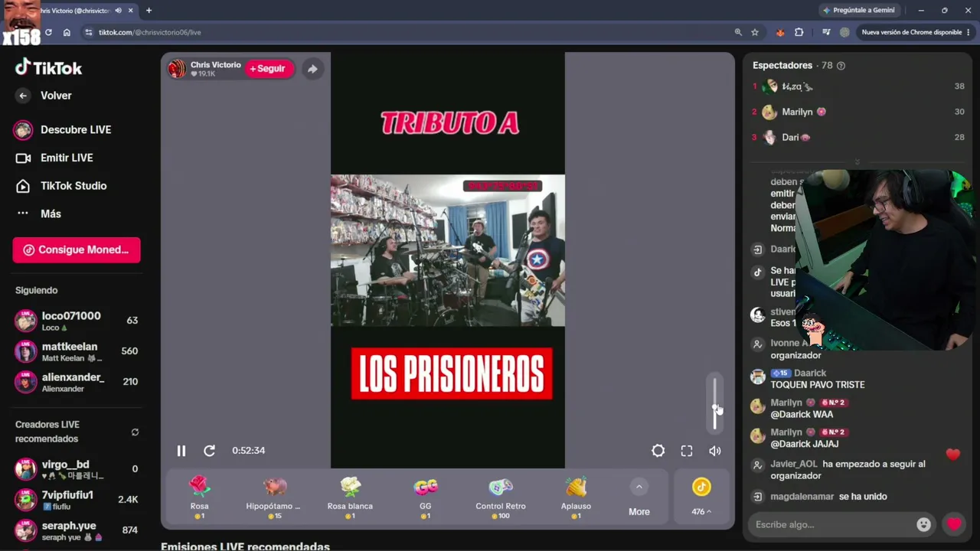Go to the Chrome home page
Image resolution: width=980 pixels, height=551 pixels.
click(67, 32)
